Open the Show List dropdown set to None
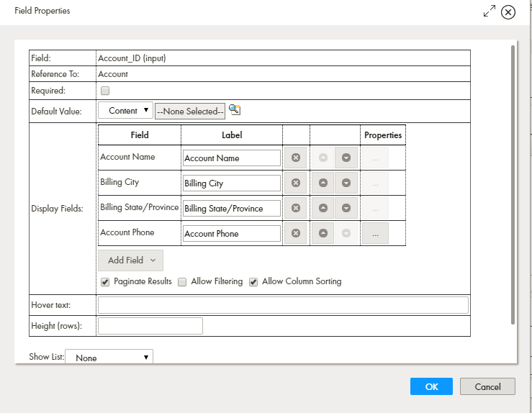Viewport: 532px width, 413px height. coord(109,357)
